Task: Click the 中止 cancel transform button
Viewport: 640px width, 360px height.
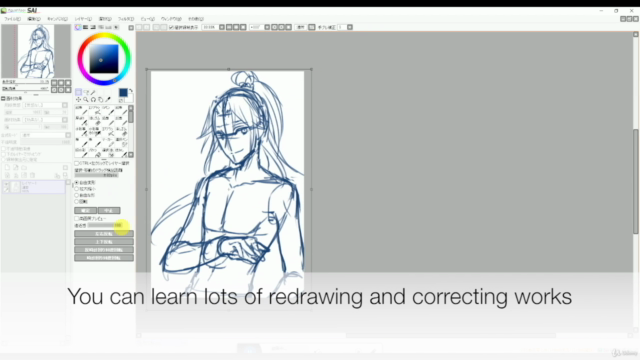Action: pyautogui.click(x=109, y=211)
